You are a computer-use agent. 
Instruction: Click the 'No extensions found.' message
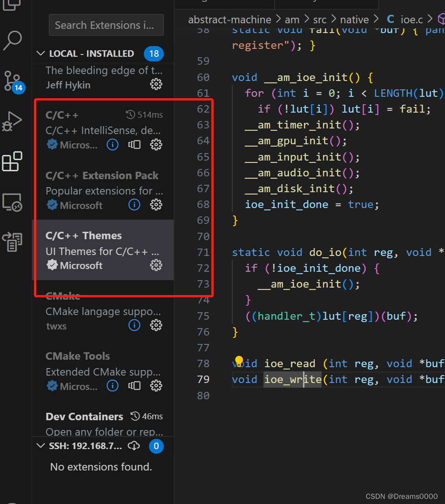[x=101, y=467]
